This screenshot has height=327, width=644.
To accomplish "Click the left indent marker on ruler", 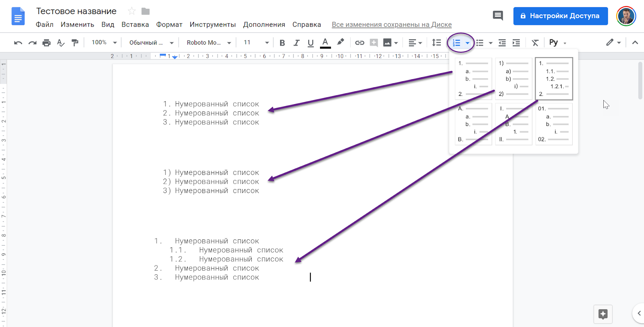I will click(175, 58).
